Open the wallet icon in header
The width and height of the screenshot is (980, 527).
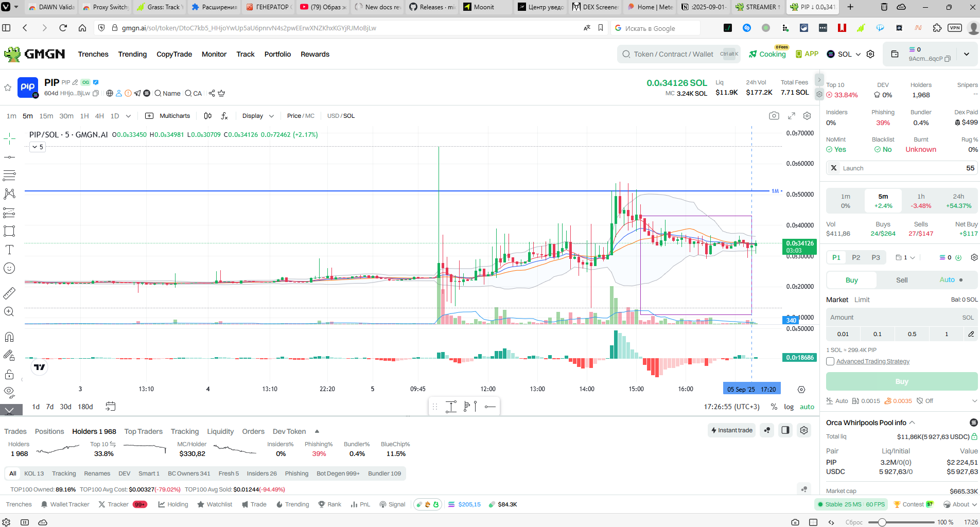[x=895, y=54]
